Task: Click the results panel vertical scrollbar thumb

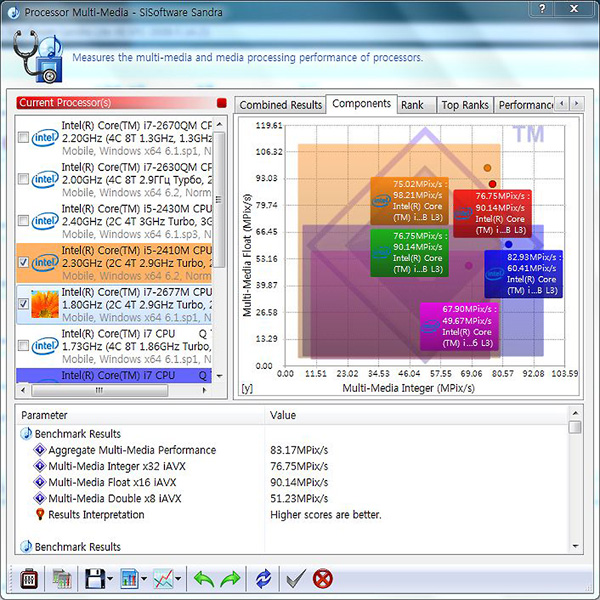Action: 575,427
